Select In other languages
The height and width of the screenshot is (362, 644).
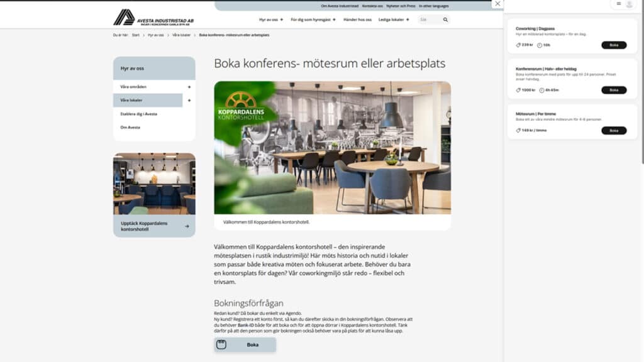coord(434,6)
